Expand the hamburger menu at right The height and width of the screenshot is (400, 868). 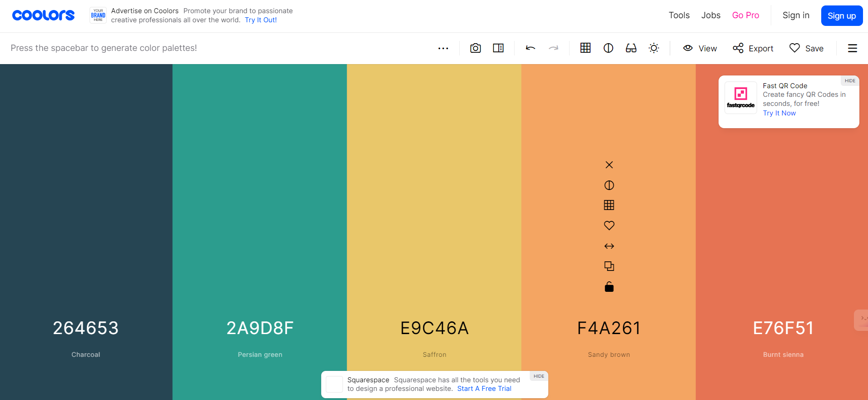tap(852, 48)
